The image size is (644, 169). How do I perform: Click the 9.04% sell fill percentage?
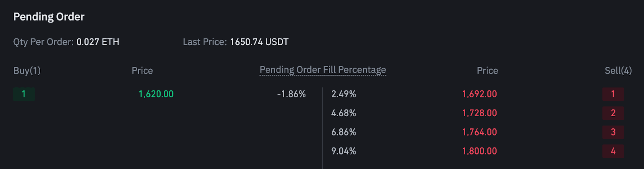[x=344, y=151]
